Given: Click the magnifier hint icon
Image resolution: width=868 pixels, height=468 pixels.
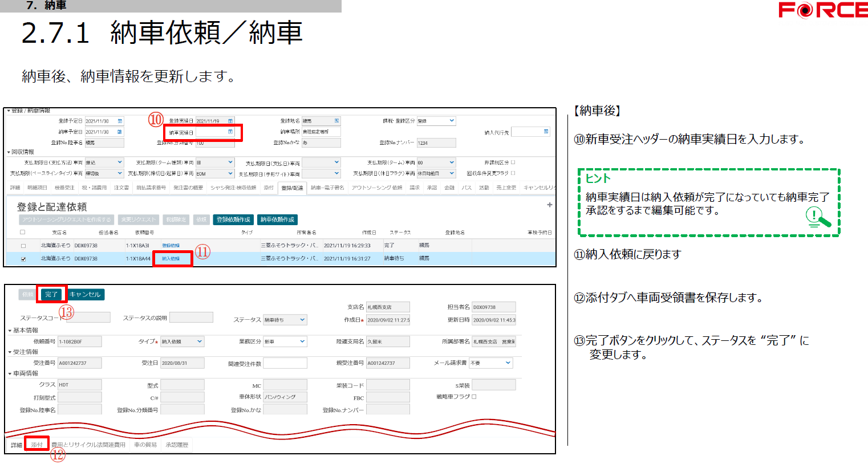Looking at the screenshot, I should coord(818,218).
